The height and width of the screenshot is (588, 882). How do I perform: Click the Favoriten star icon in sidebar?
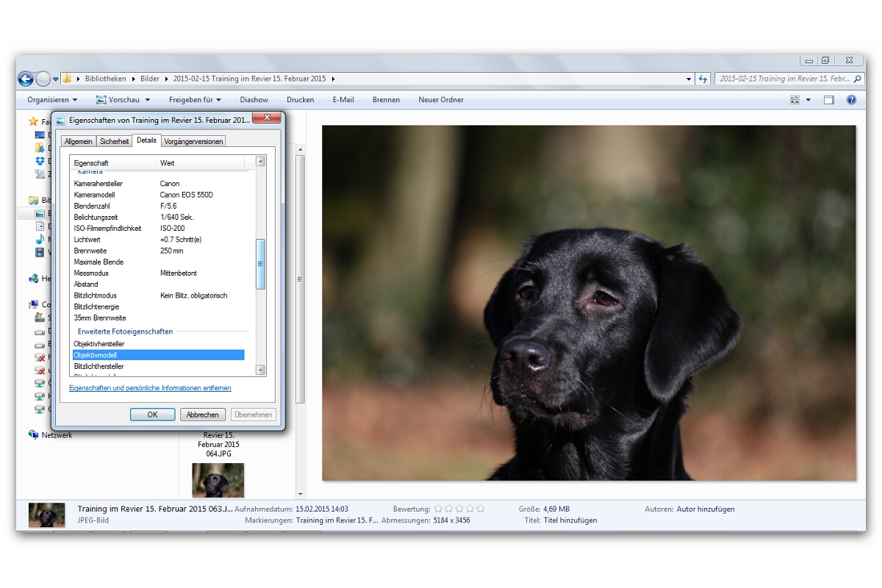tap(33, 121)
